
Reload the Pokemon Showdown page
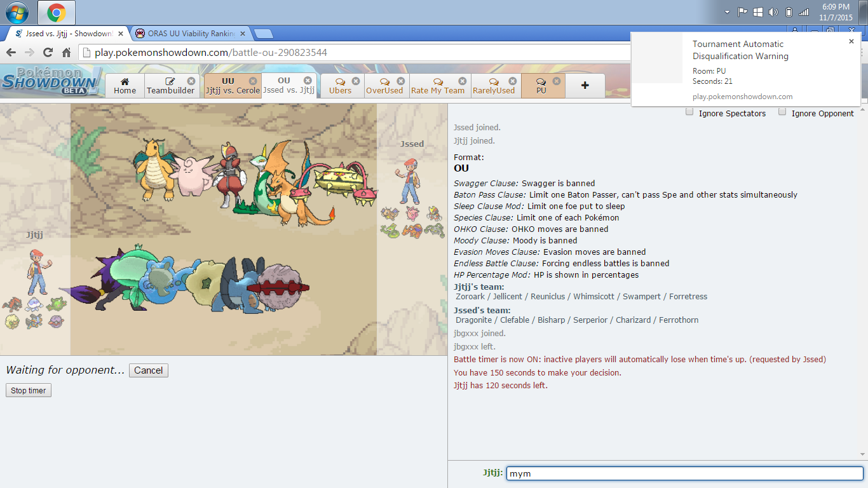pyautogui.click(x=48, y=52)
